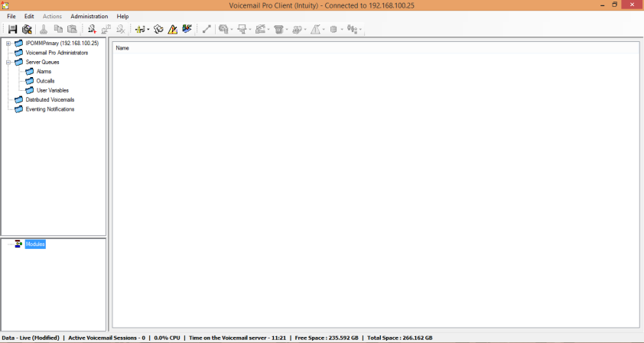Viewport: 644px width, 343px height.
Task: Select the Server Queues folder
Action: [42, 62]
